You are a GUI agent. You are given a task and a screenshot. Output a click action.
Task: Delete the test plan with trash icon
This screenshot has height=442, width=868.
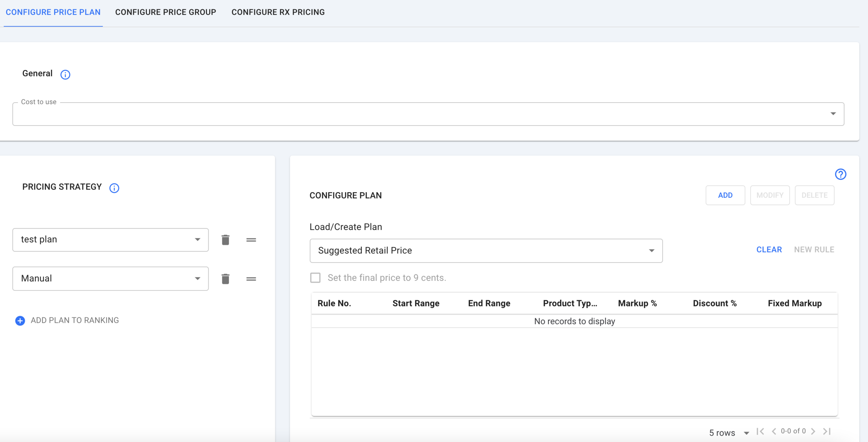coord(225,240)
